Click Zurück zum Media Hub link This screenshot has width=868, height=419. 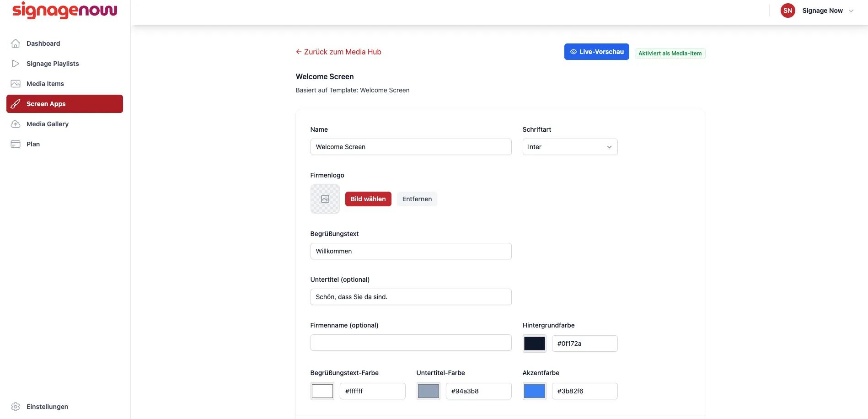338,52
